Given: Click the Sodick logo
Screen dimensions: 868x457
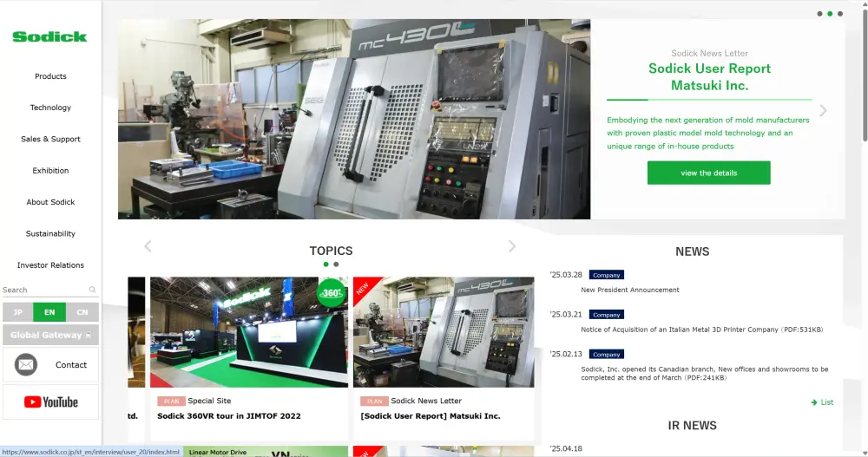Looking at the screenshot, I should pos(49,36).
